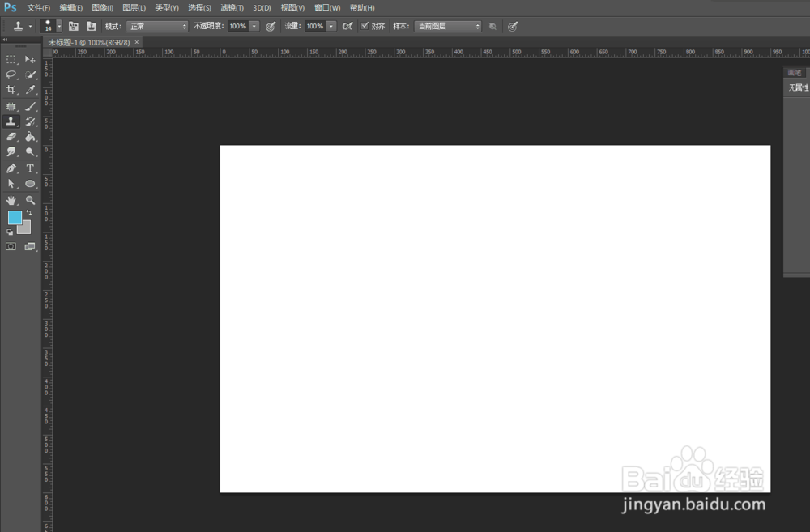This screenshot has height=532, width=810.
Task: Switch to the 未标题-1 document tab
Action: coord(89,42)
